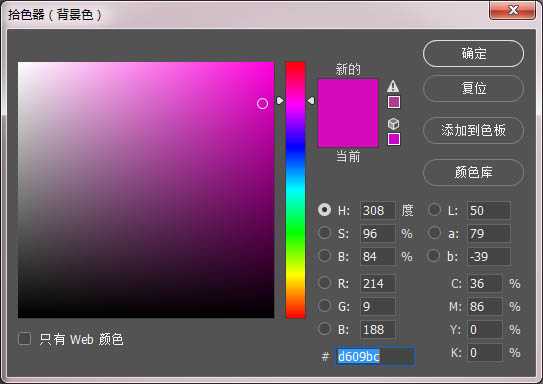Select the web-safe color swatch below cube

(394, 139)
